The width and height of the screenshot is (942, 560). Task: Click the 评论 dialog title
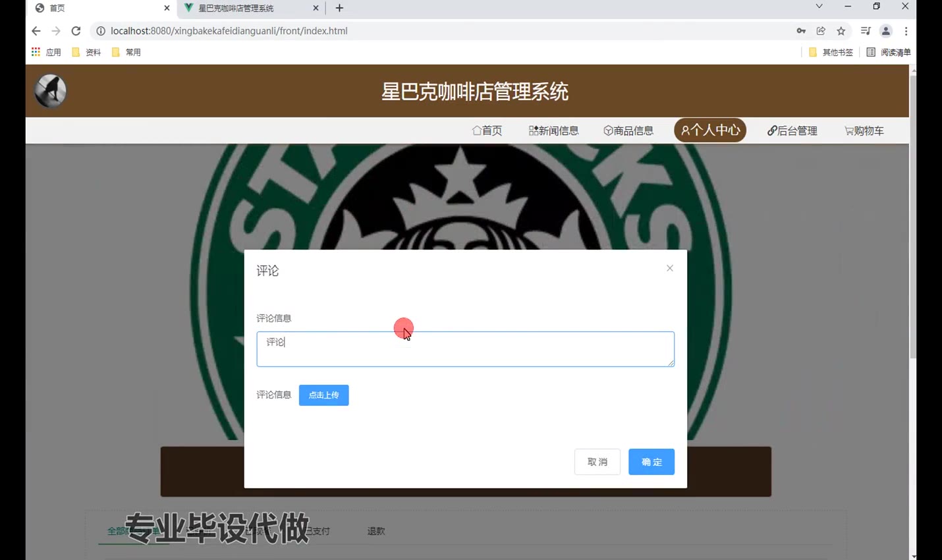[267, 271]
